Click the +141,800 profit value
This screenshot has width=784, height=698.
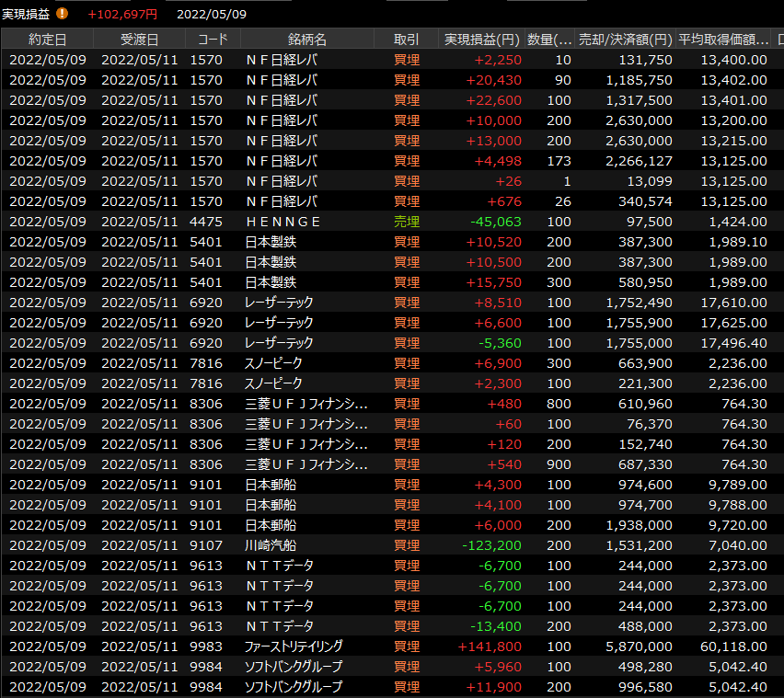(490, 647)
